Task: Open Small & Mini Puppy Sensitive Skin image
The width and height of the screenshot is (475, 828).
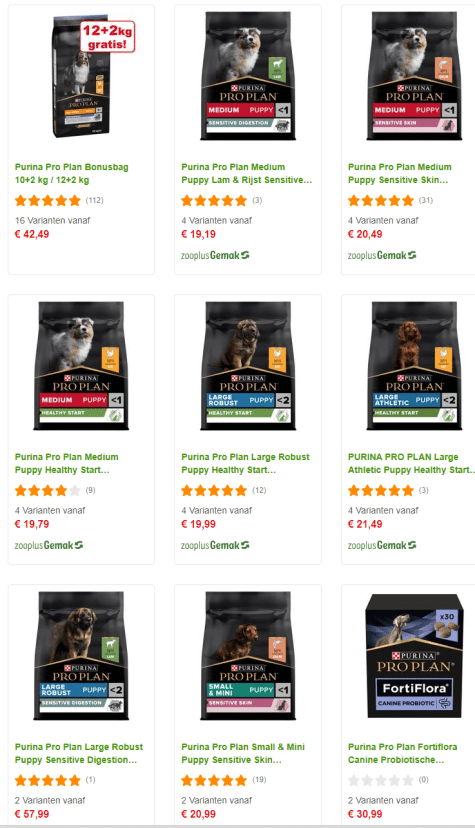Action: point(248,656)
